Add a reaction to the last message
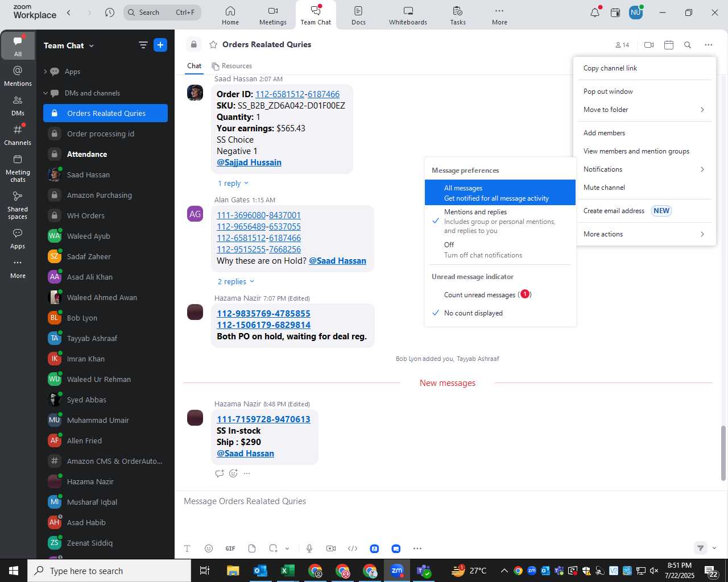The height and width of the screenshot is (582, 728). tap(233, 473)
